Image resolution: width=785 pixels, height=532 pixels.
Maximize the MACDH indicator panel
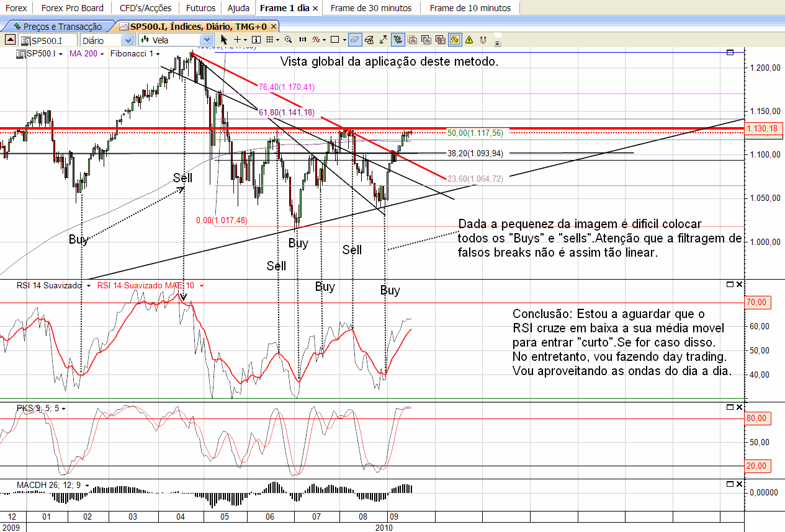(730, 484)
